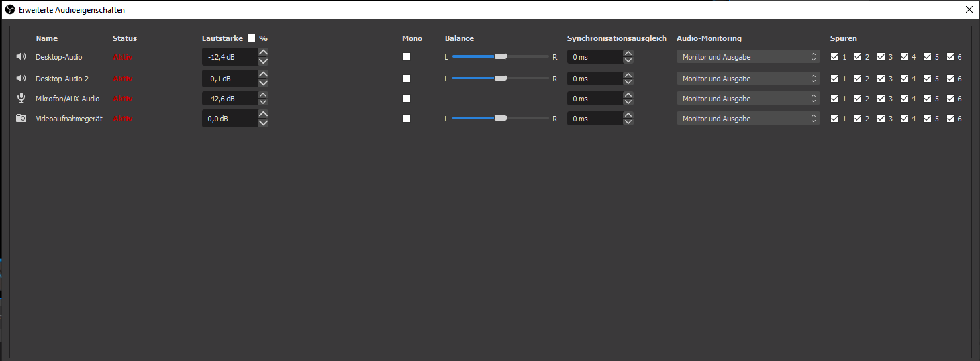Enable Mono for Desktop-Audio

click(406, 57)
